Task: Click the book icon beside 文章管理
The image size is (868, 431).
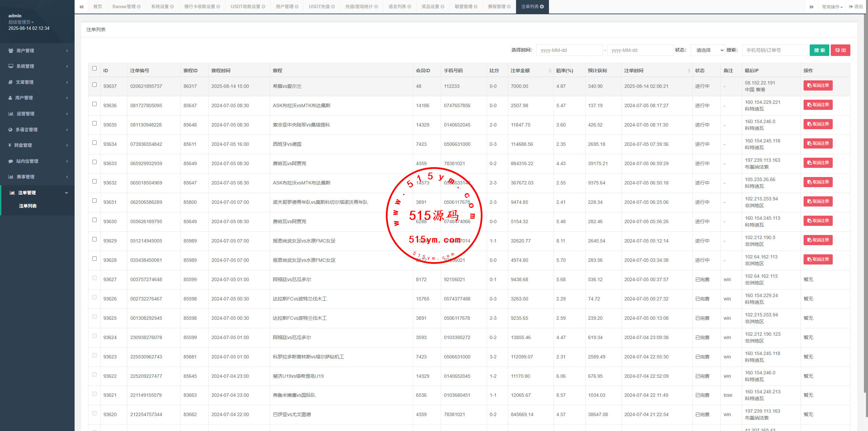Action: click(x=11, y=82)
